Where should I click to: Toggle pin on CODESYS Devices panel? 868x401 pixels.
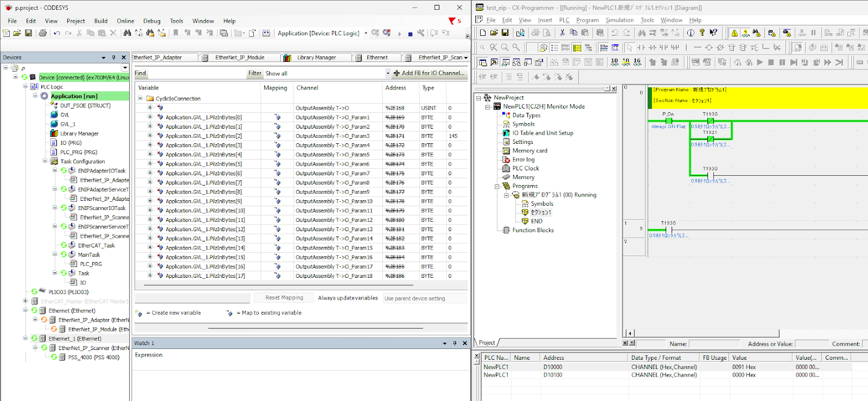pyautogui.click(x=113, y=57)
